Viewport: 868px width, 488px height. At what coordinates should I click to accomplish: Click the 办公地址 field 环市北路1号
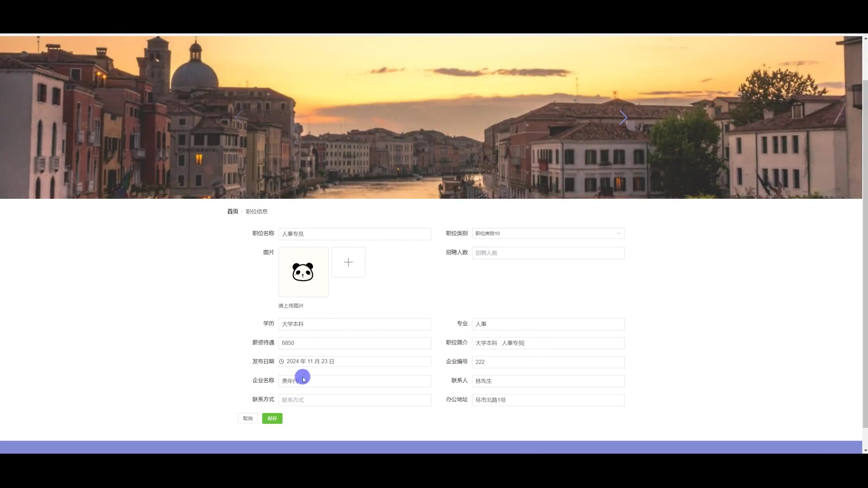(x=548, y=400)
